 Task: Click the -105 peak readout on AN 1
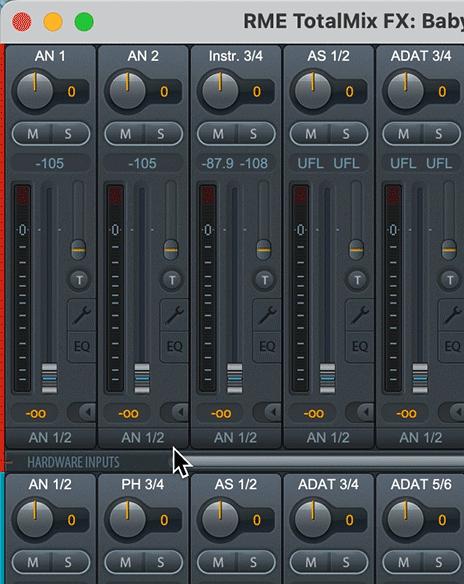point(50,164)
